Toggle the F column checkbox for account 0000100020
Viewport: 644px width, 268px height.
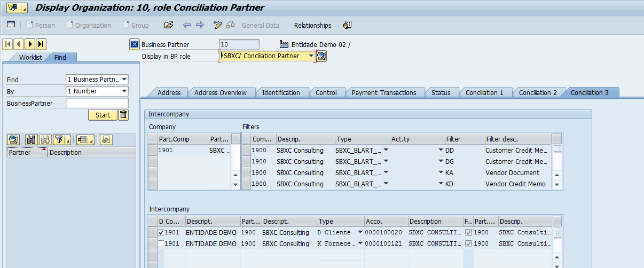tap(468, 233)
